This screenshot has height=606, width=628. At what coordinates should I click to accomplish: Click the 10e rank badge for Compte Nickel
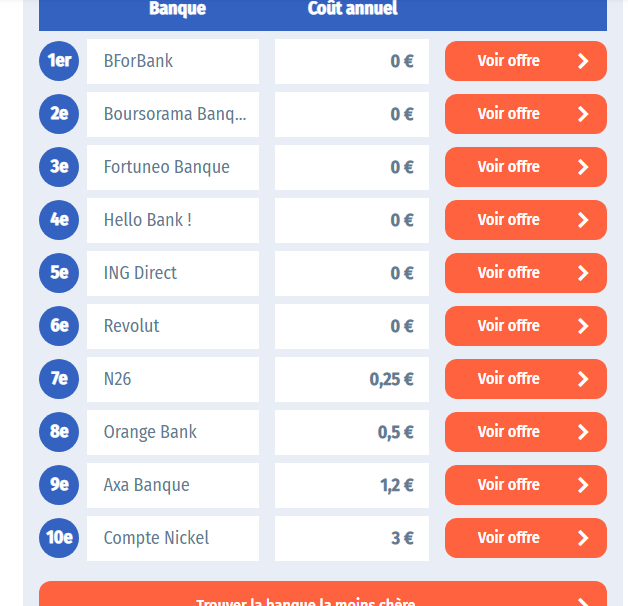(x=58, y=538)
